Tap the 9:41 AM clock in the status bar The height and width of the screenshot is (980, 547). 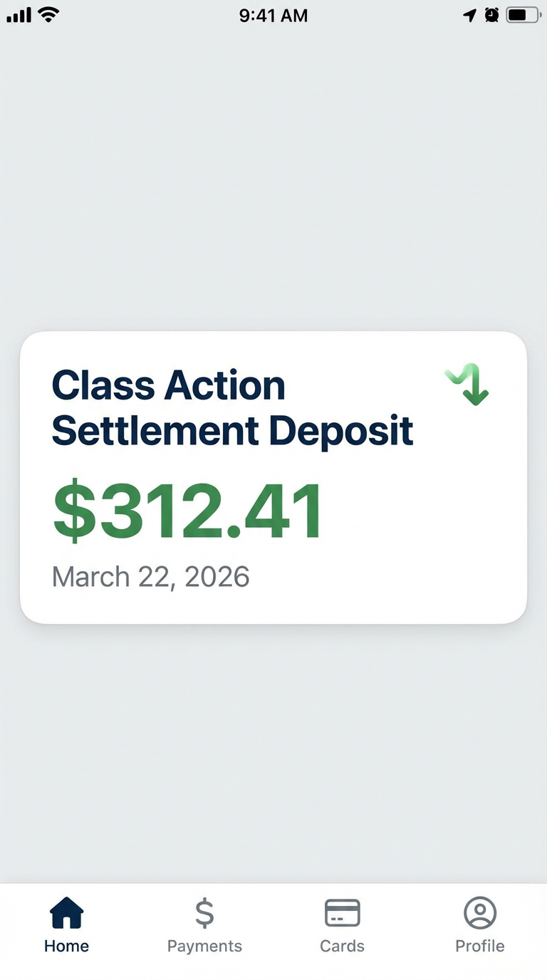(x=273, y=15)
